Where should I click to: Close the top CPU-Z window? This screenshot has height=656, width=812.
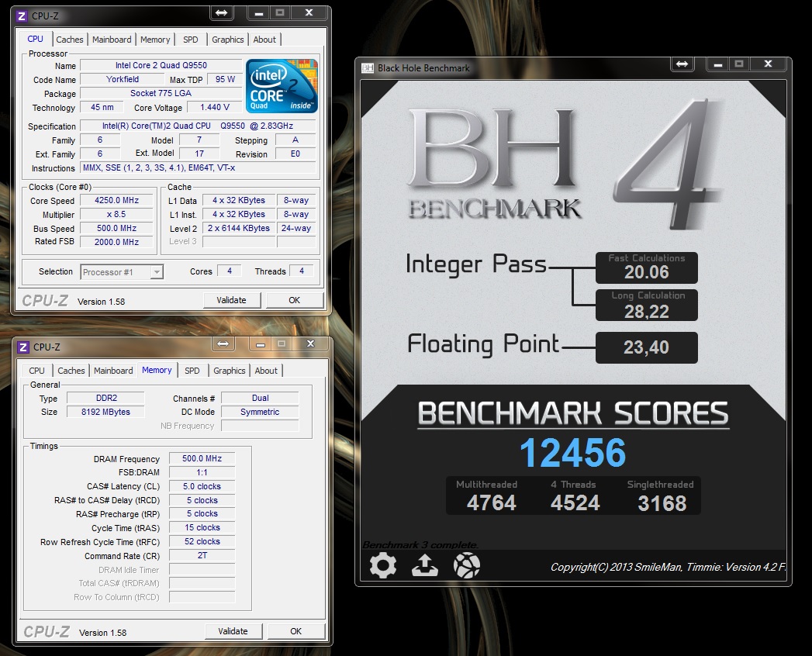pos(309,13)
